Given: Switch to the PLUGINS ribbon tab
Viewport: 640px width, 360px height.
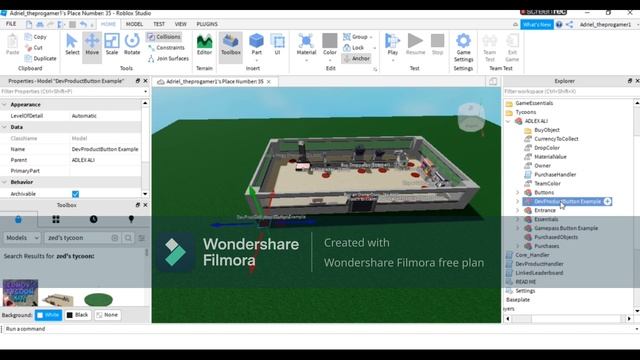Looking at the screenshot, I should pos(207,24).
